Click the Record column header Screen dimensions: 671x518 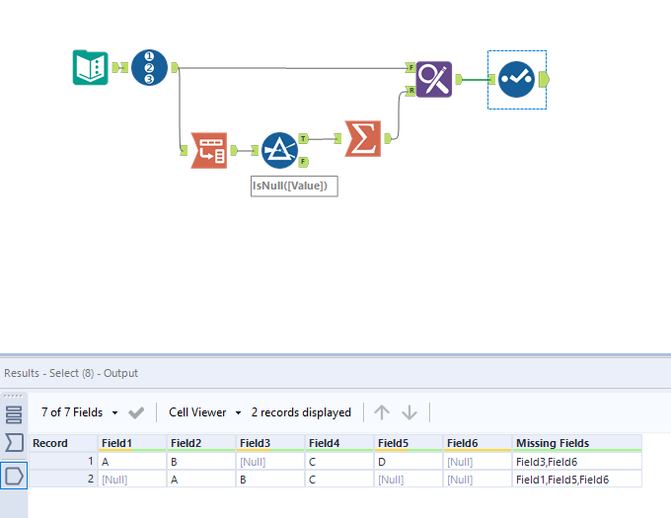(63, 443)
